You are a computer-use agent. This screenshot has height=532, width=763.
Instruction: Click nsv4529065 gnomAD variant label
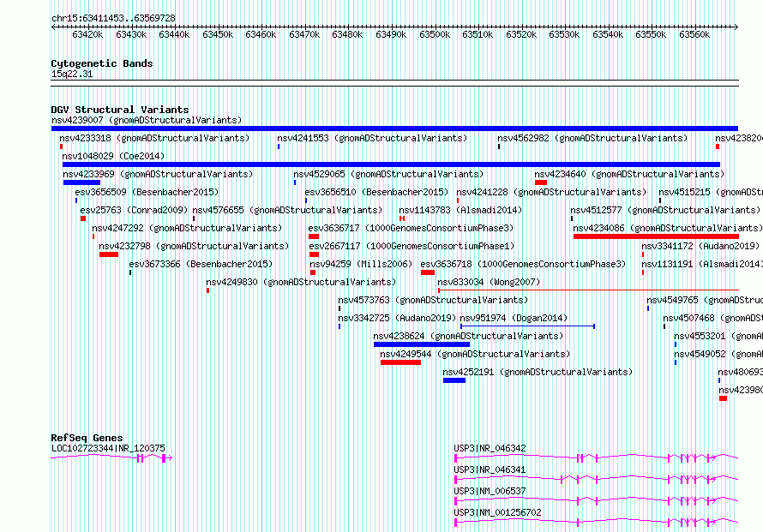tap(388, 174)
